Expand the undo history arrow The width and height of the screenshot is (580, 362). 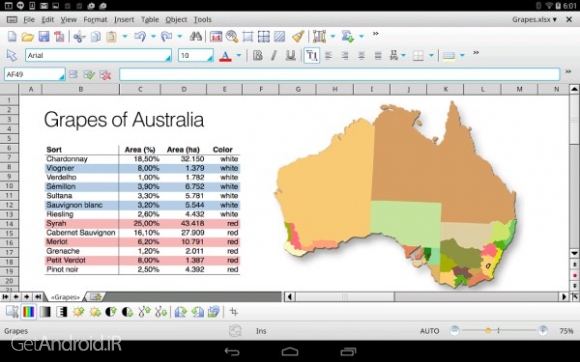coord(153,36)
